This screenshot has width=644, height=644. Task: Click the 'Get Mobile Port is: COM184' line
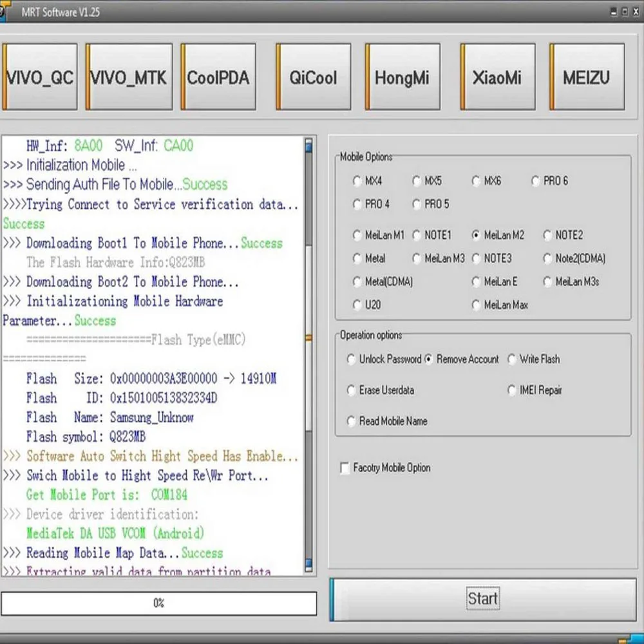[107, 495]
